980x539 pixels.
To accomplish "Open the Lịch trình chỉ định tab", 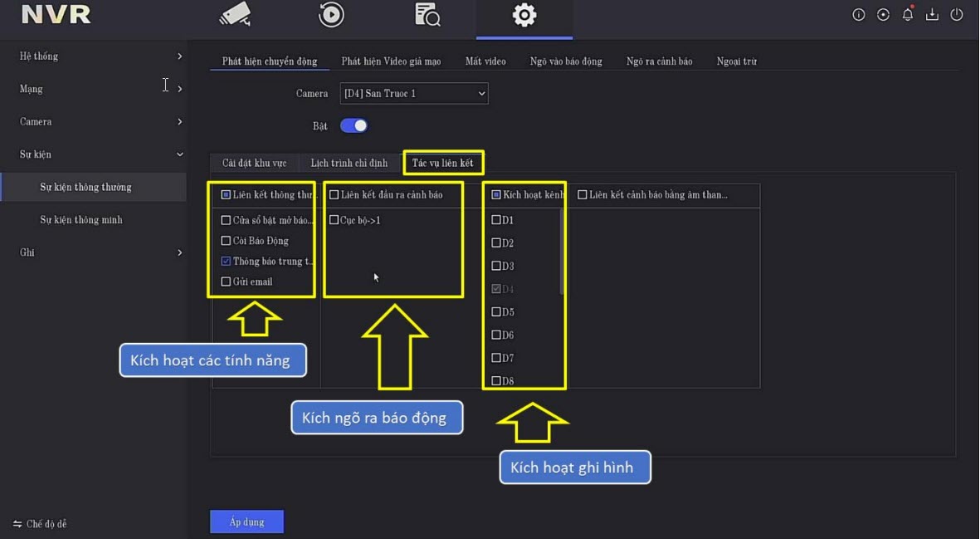I will tap(349, 163).
